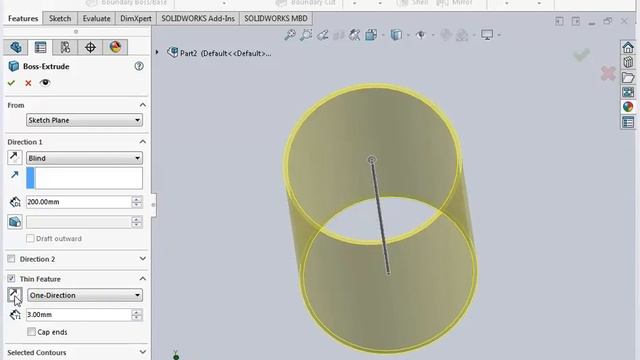The width and height of the screenshot is (640, 360).
Task: Open SOLIDWORKS Resources home icon
Action: point(628,48)
